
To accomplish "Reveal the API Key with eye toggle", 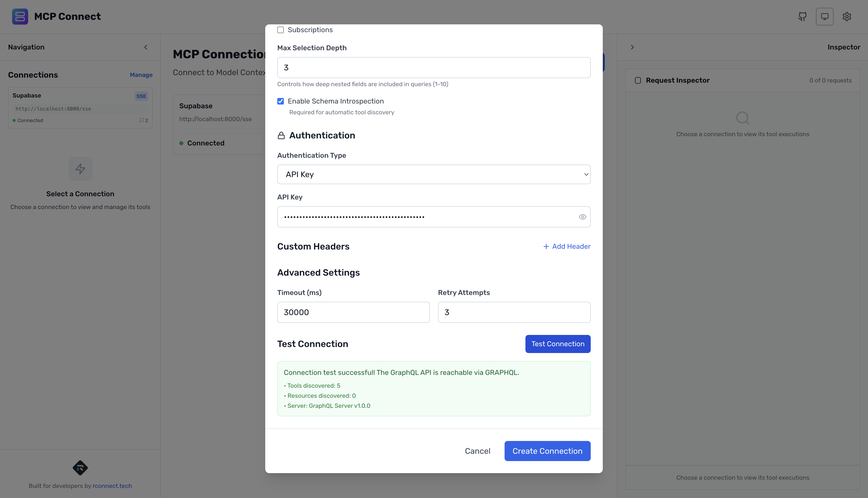I will click(582, 217).
